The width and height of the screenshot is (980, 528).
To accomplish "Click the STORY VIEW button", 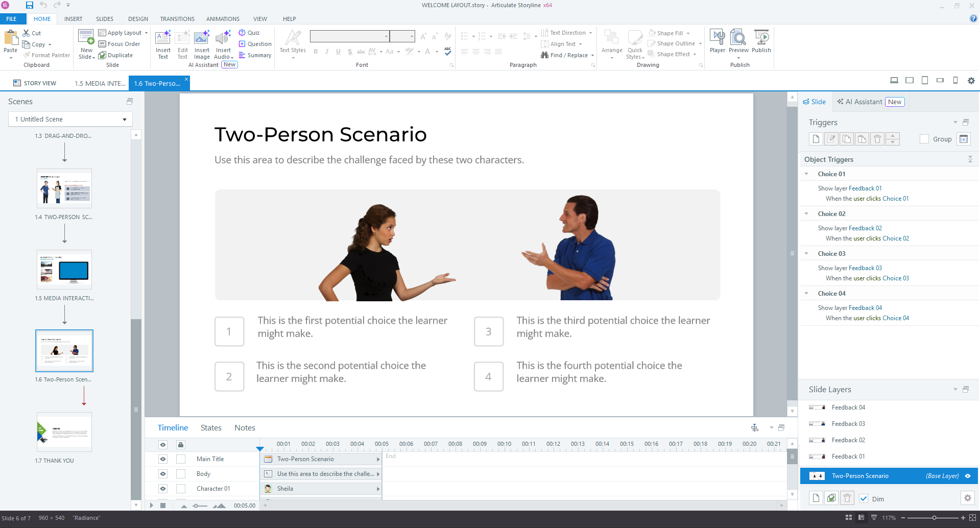I will click(x=35, y=83).
